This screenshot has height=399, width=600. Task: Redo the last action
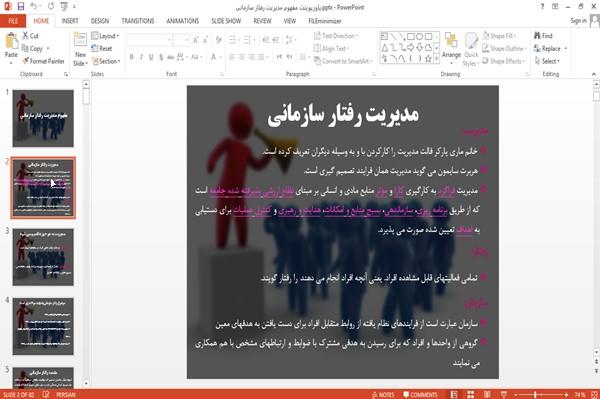click(x=51, y=7)
